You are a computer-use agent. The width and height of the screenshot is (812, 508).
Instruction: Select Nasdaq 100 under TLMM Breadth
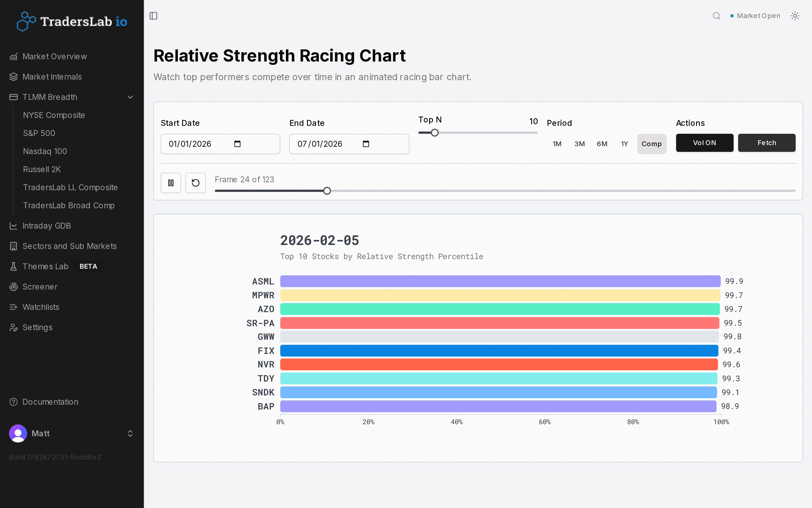point(45,151)
